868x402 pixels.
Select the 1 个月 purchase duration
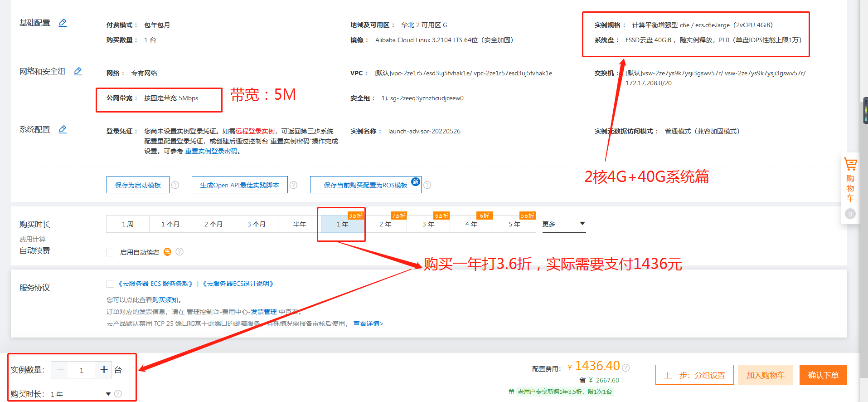170,224
